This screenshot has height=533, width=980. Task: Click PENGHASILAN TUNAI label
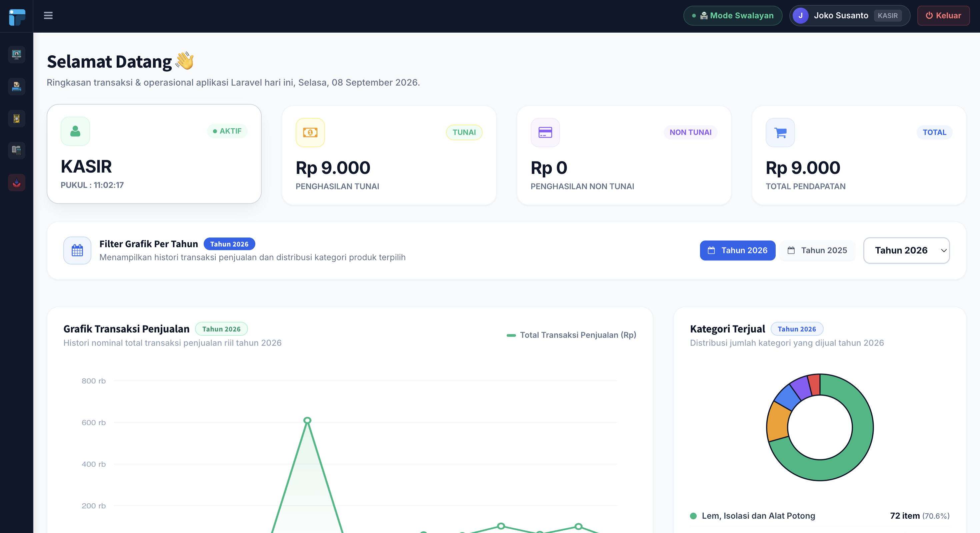pyautogui.click(x=337, y=187)
